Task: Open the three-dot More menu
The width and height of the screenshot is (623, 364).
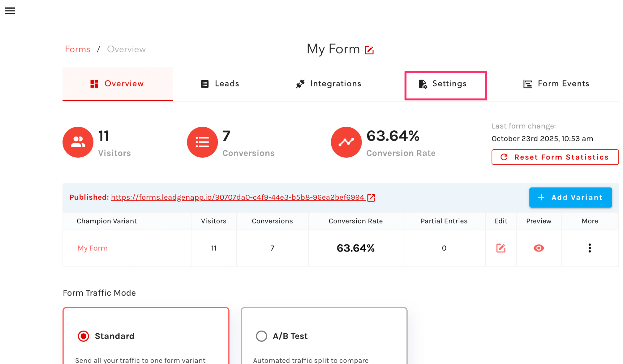Action: (x=590, y=248)
